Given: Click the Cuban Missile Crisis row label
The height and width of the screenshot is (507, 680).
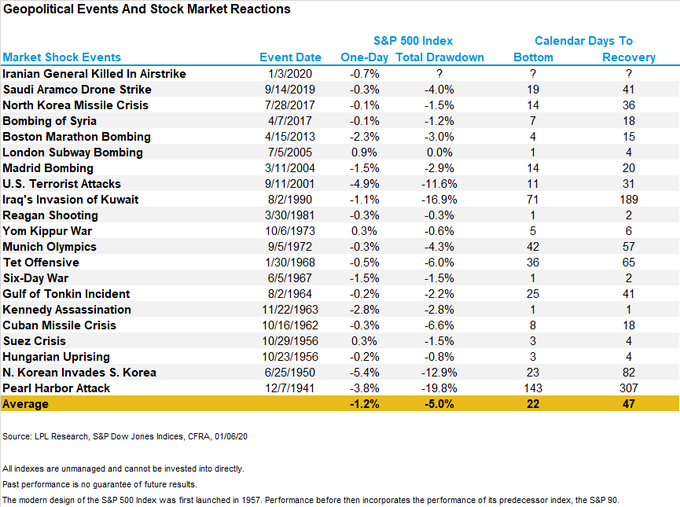Looking at the screenshot, I should tap(59, 325).
